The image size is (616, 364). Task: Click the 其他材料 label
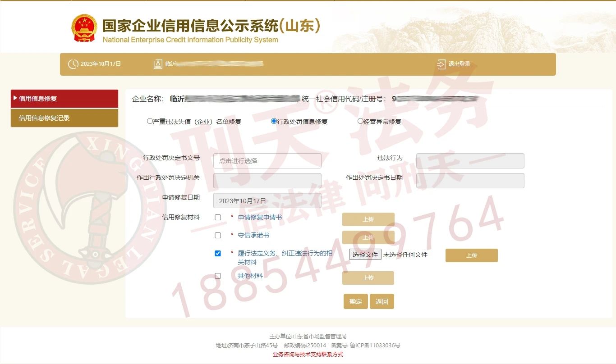click(250, 276)
